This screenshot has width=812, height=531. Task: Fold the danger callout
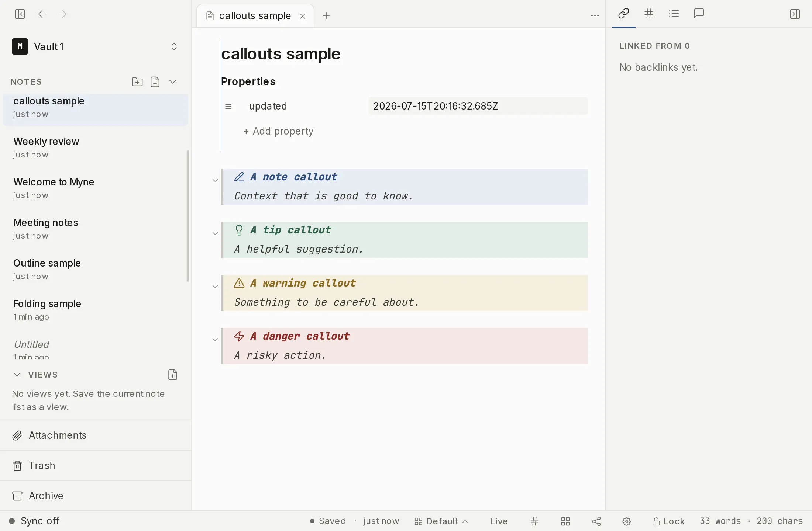click(x=215, y=340)
